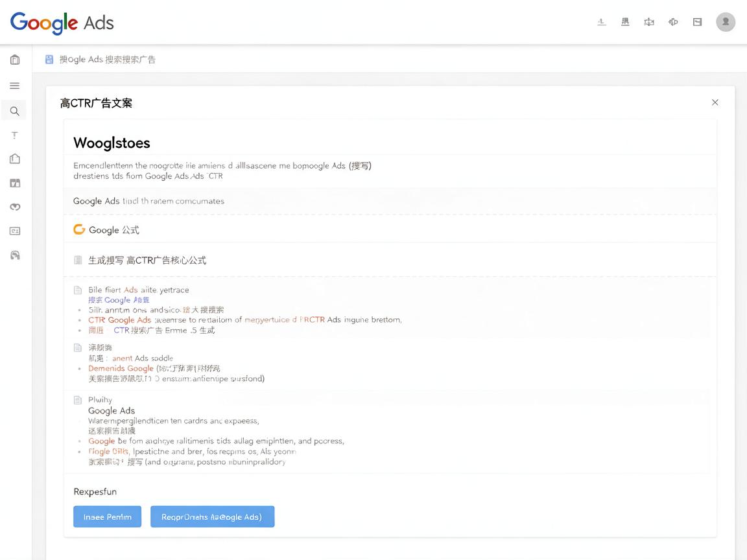The image size is (747, 560).
Task: Click the heart-shaped sidebar icon
Action: click(x=15, y=207)
